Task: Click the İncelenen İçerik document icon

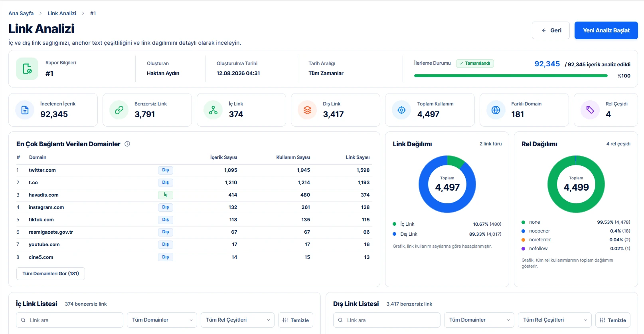Action: click(25, 110)
